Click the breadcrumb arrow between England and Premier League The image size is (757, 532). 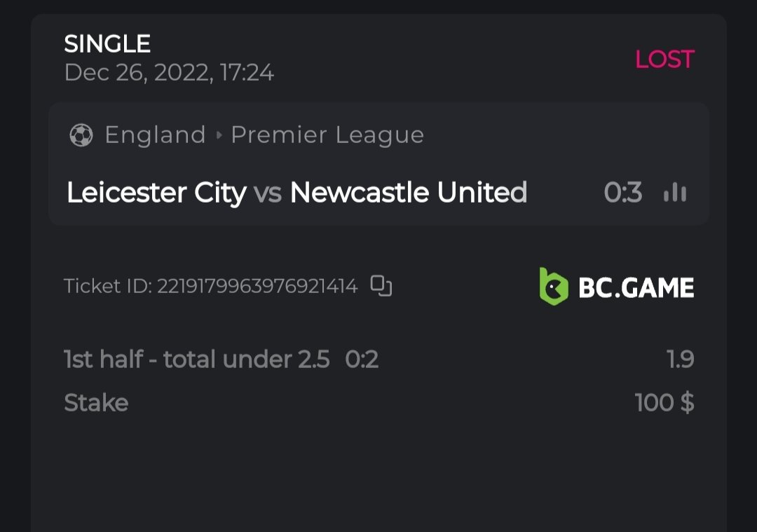[x=219, y=135]
